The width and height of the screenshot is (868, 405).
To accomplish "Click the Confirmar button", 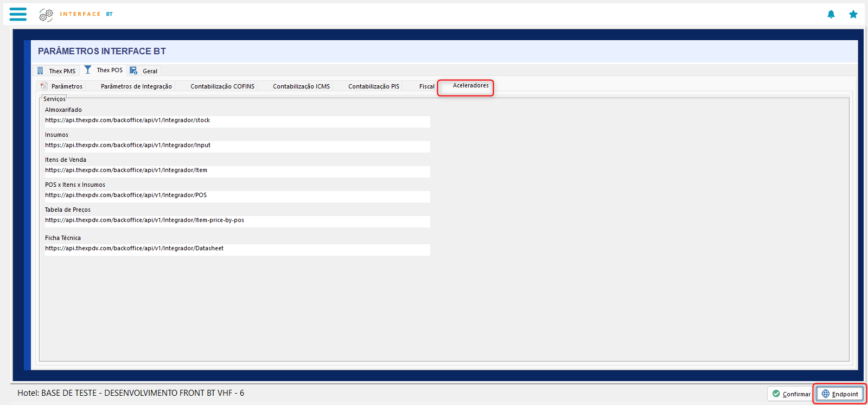I will [790, 394].
